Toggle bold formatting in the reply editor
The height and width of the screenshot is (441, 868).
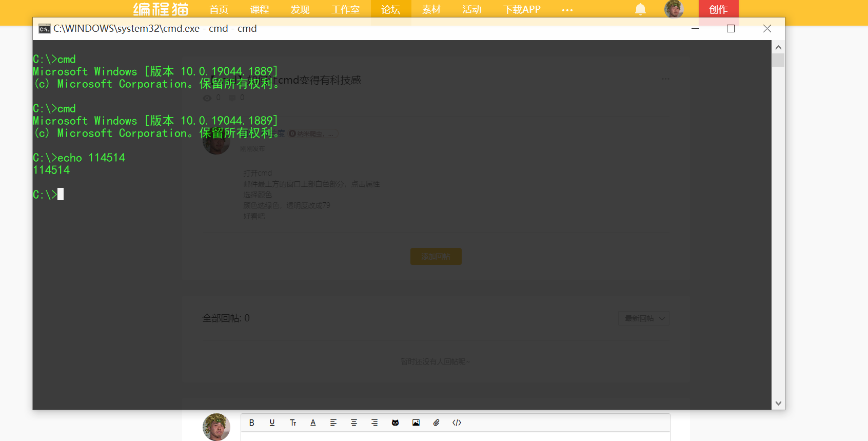click(251, 423)
